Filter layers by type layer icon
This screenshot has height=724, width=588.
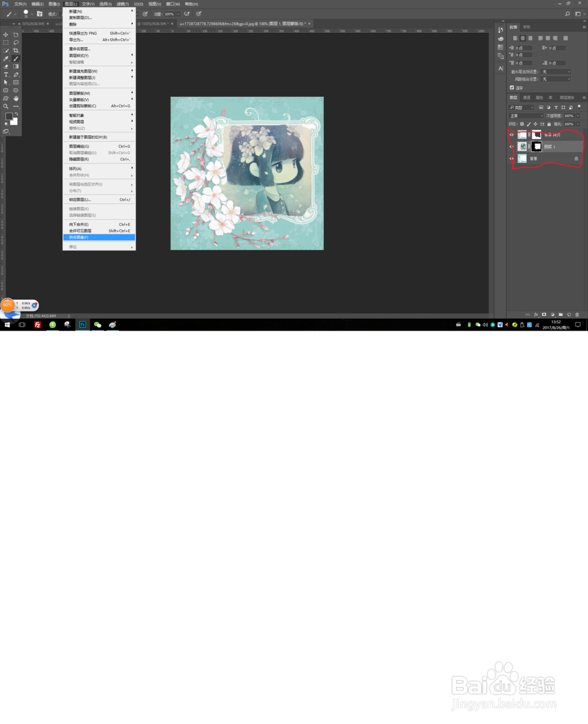(x=556, y=108)
